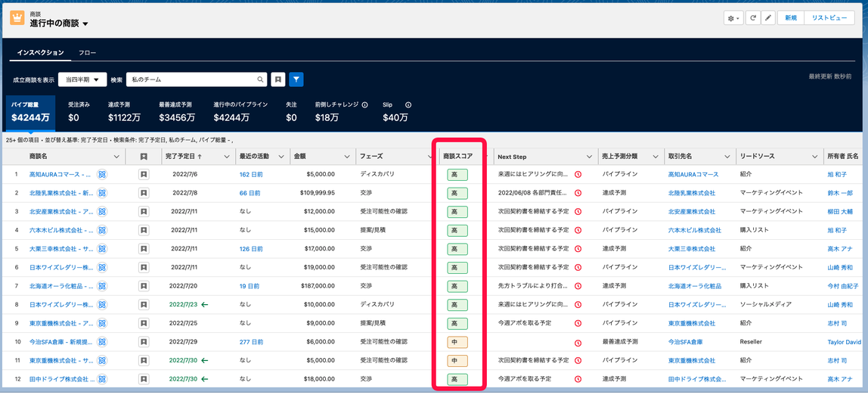Toggle the bookmark flag for 北海道オーラ化粧品 row
This screenshot has width=868, height=395.
pyautogui.click(x=144, y=287)
